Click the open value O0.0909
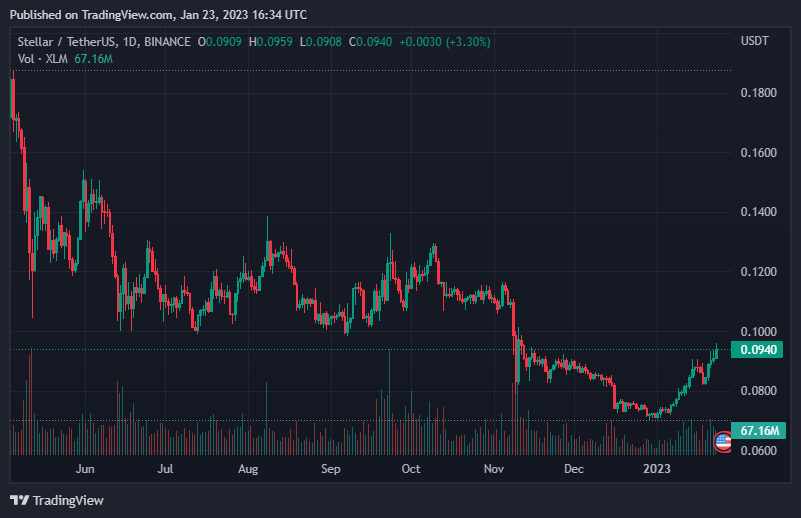 point(220,42)
